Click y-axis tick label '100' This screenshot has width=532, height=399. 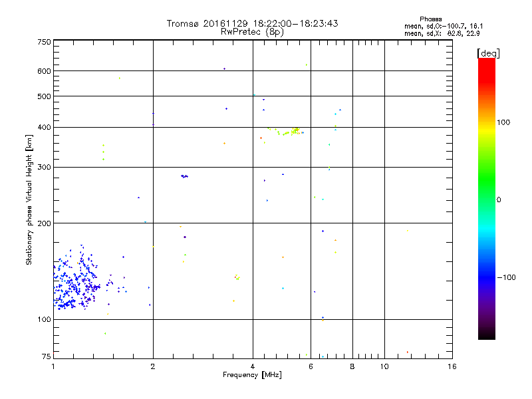[x=45, y=319]
